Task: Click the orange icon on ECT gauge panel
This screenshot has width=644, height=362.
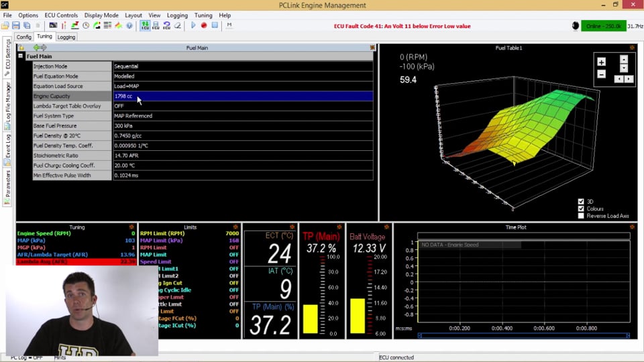Action: click(x=292, y=227)
